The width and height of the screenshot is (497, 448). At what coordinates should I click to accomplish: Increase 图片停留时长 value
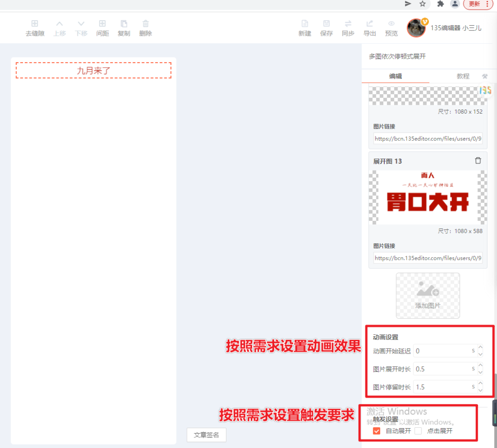pos(480,383)
